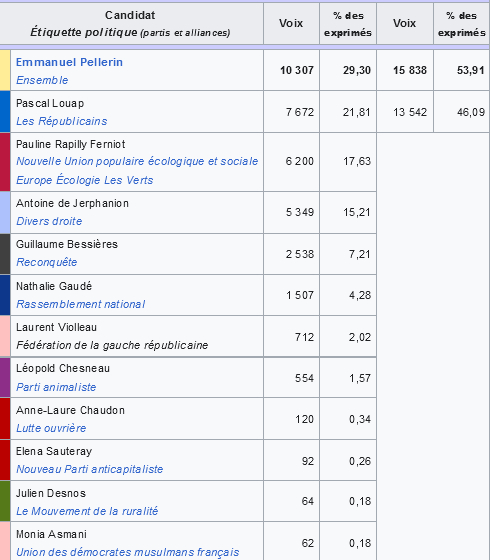491x560 pixels.
Task: Open the Parti animaliste link
Action: tap(56, 387)
